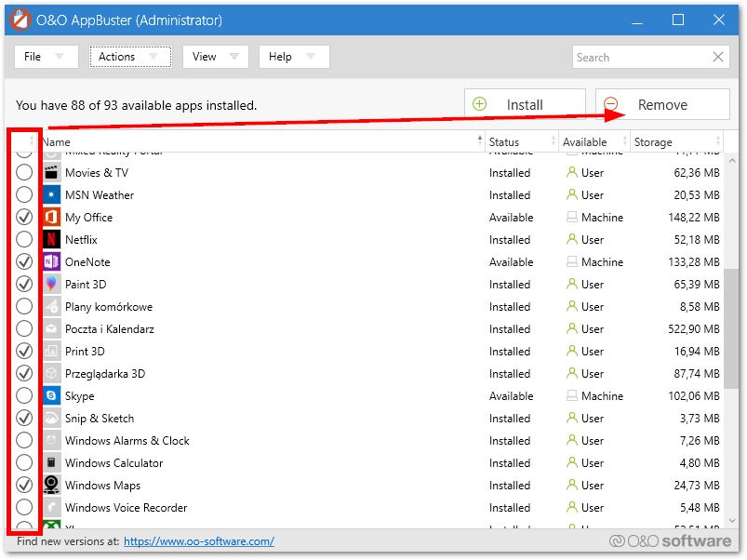Click the machine icon in the My Office row
747x560 pixels.
tap(572, 217)
